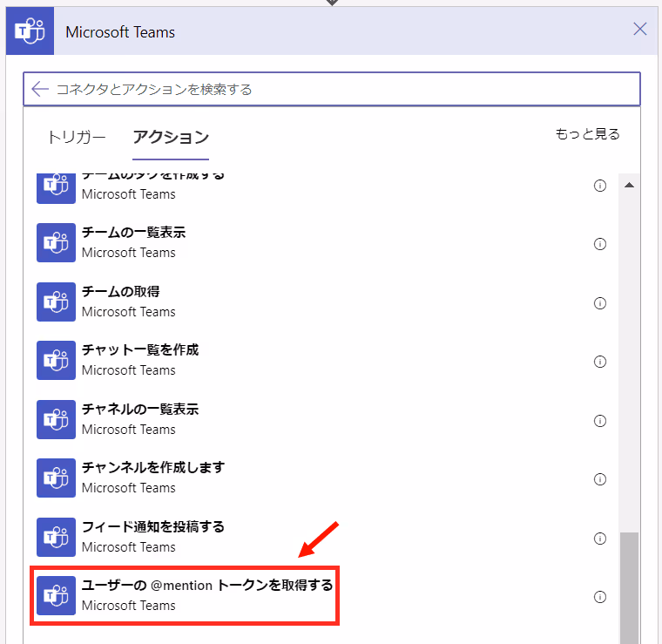Open info for チャット一覧を作成
This screenshot has height=644, width=662.
point(600,362)
